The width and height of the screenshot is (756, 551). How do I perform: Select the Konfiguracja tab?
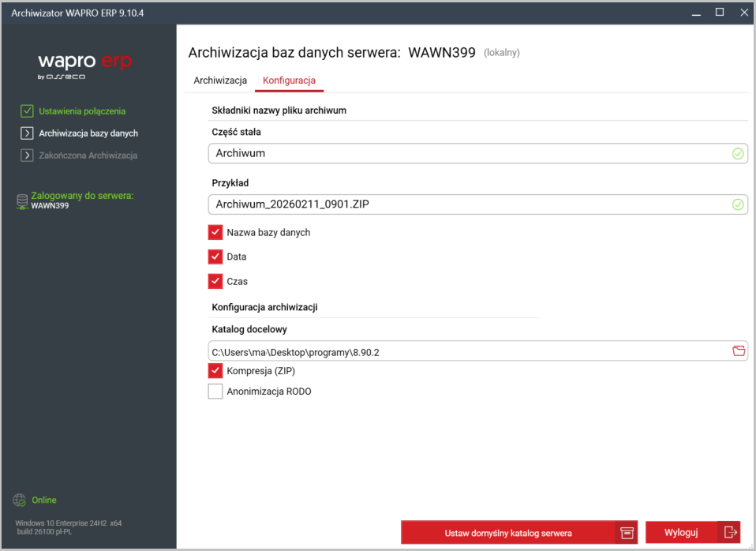click(289, 81)
